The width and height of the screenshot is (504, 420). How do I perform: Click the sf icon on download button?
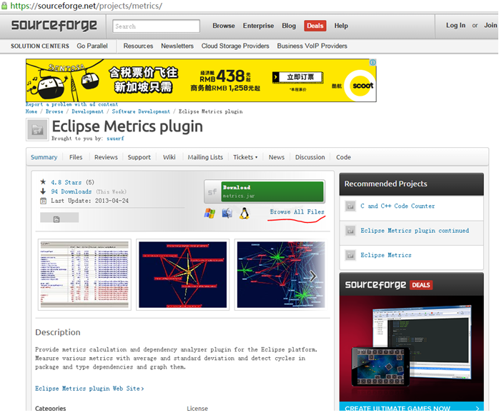[x=212, y=192]
